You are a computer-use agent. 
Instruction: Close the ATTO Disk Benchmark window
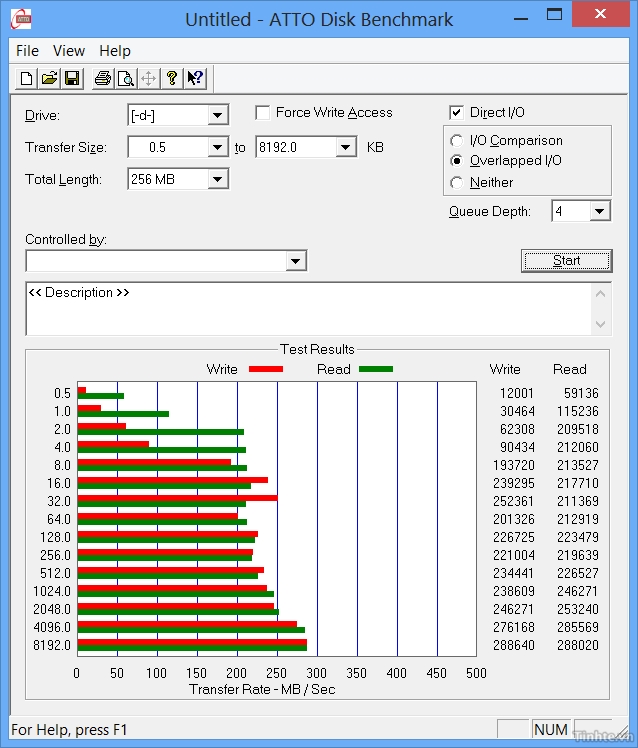click(x=601, y=15)
